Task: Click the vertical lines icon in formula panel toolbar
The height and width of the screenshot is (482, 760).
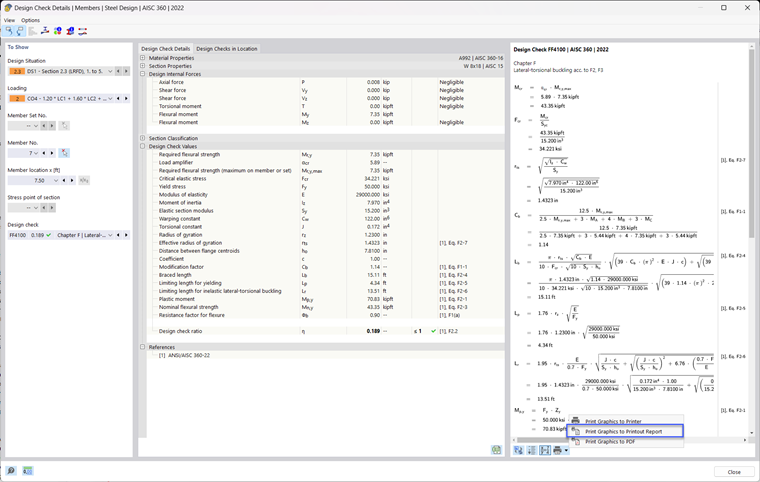Action: point(532,450)
